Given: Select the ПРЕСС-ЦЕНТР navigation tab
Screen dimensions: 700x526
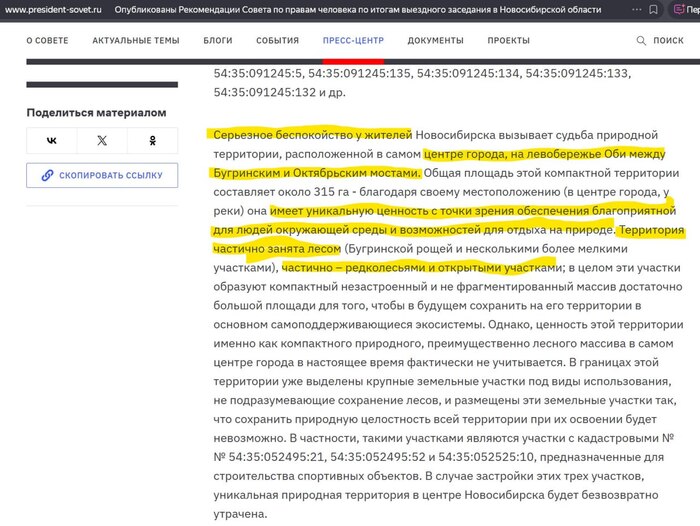Looking at the screenshot, I should click(x=353, y=41).
